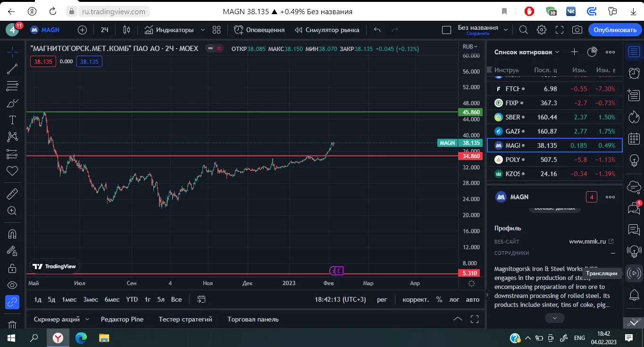Screen dimensions: 644x347
Task: Open the go to date calendar icon
Action: pos(201,299)
